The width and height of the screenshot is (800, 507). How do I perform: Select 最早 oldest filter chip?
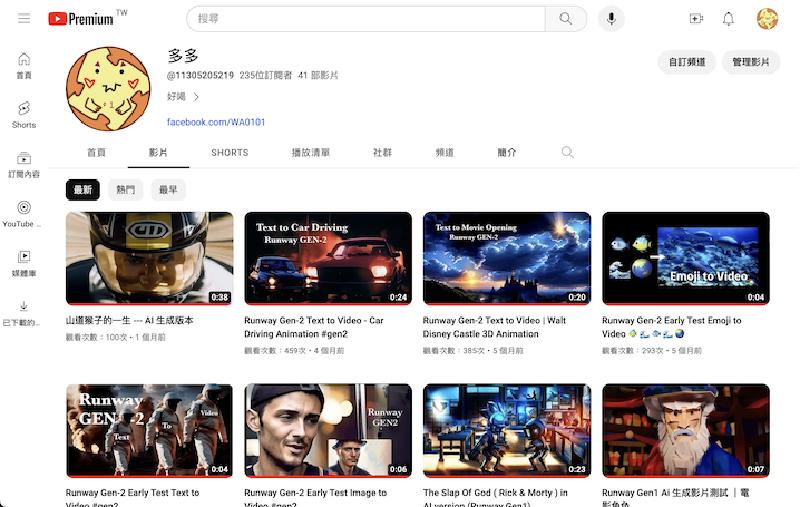pyautogui.click(x=168, y=190)
